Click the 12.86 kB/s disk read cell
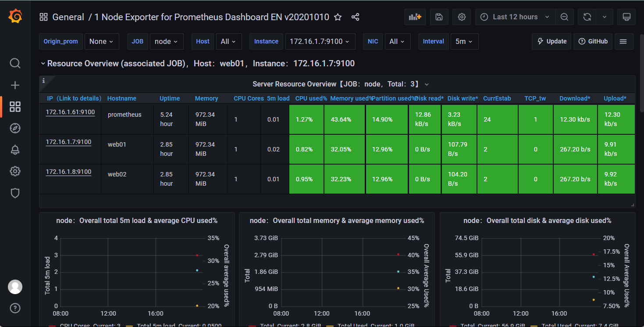The image size is (644, 327). click(425, 119)
